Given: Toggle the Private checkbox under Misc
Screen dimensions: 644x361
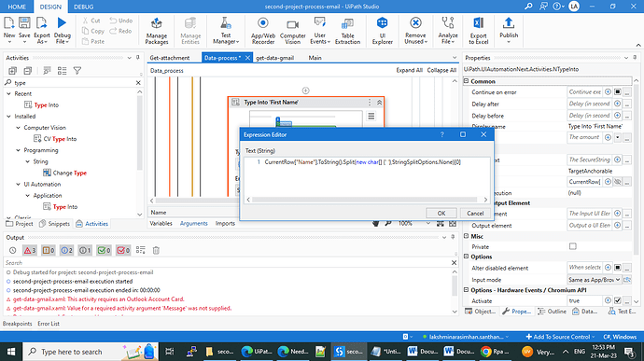Looking at the screenshot, I should [572, 246].
